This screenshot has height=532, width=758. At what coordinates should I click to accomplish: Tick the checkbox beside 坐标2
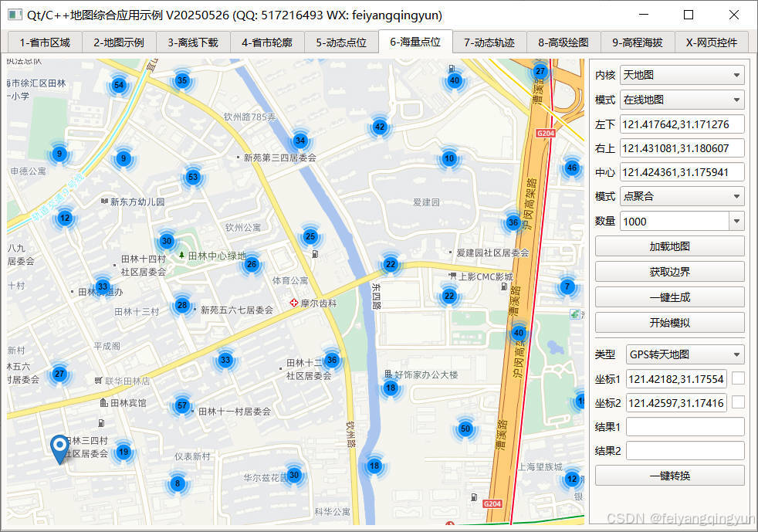[x=738, y=402]
